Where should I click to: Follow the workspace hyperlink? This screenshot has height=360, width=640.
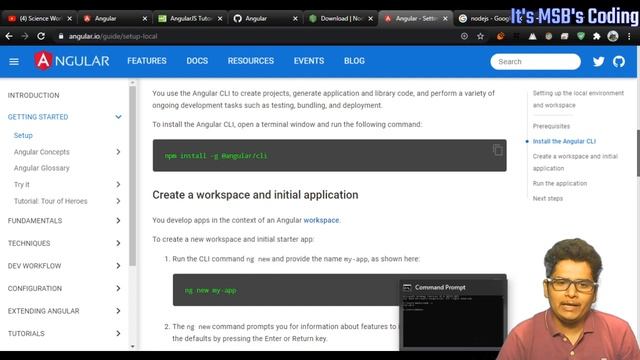pos(321,220)
